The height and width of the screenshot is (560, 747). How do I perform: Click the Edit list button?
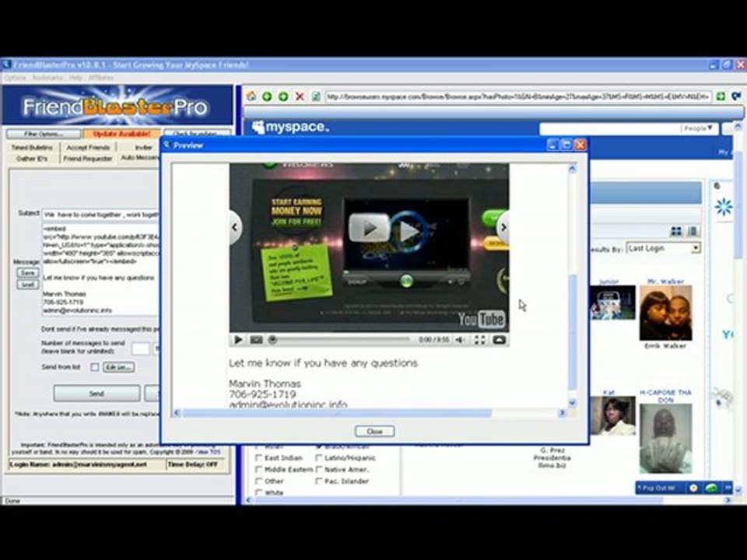(118, 367)
